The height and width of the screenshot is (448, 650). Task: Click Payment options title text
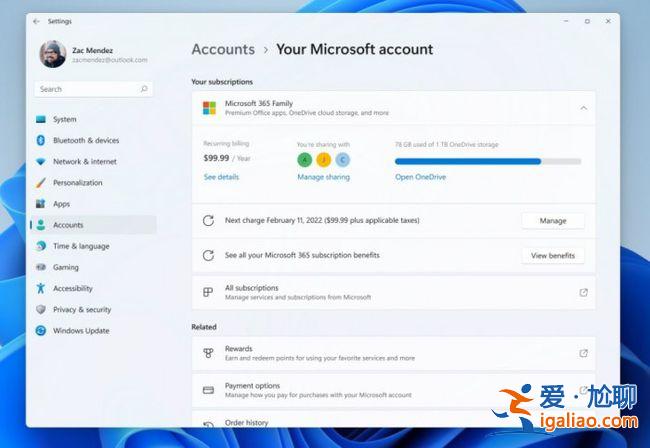pyautogui.click(x=252, y=385)
